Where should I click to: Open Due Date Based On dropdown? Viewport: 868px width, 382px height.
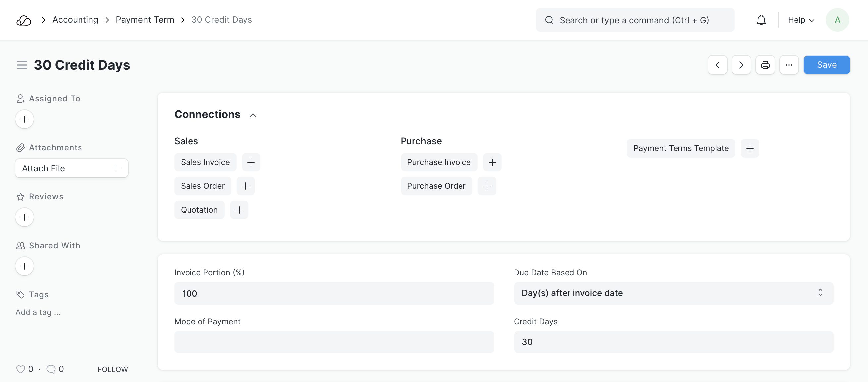(x=673, y=293)
